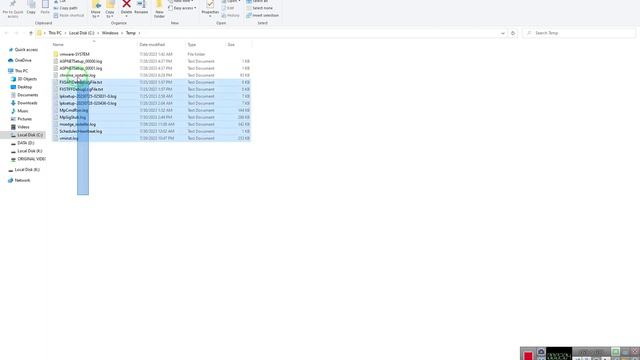Sort by the Date modified column header
Viewport: 640px width, 360px height.
(x=152, y=44)
